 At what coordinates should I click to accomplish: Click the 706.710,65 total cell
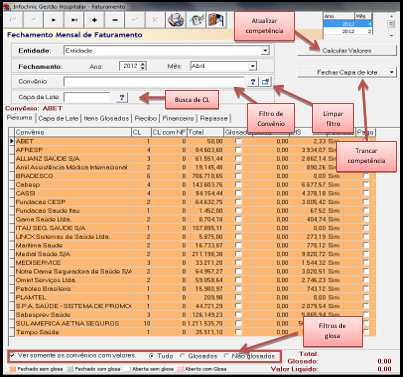205,176
